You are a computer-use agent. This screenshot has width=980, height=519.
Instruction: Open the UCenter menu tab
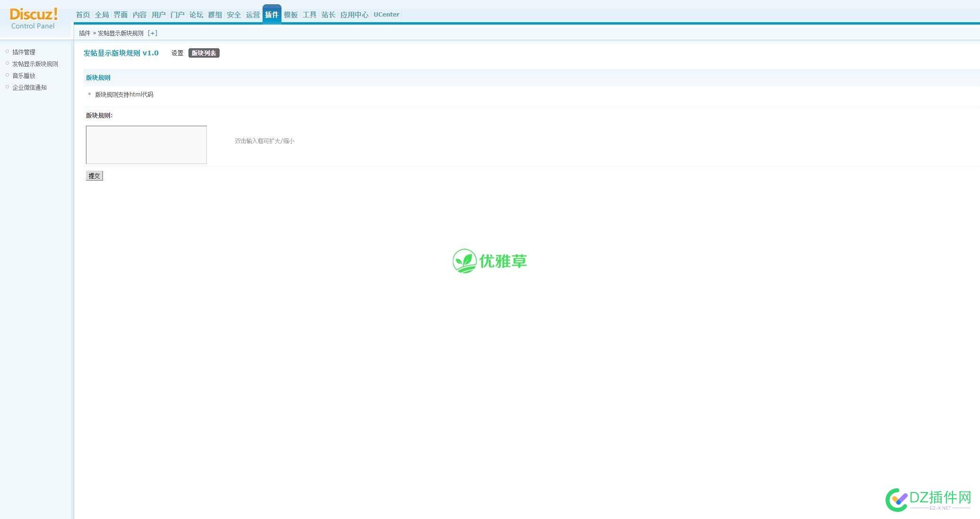click(386, 14)
